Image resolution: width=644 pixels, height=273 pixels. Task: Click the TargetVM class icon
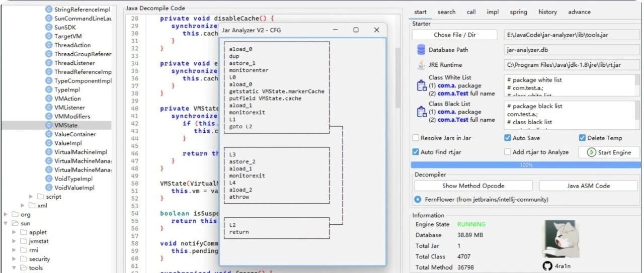click(49, 36)
